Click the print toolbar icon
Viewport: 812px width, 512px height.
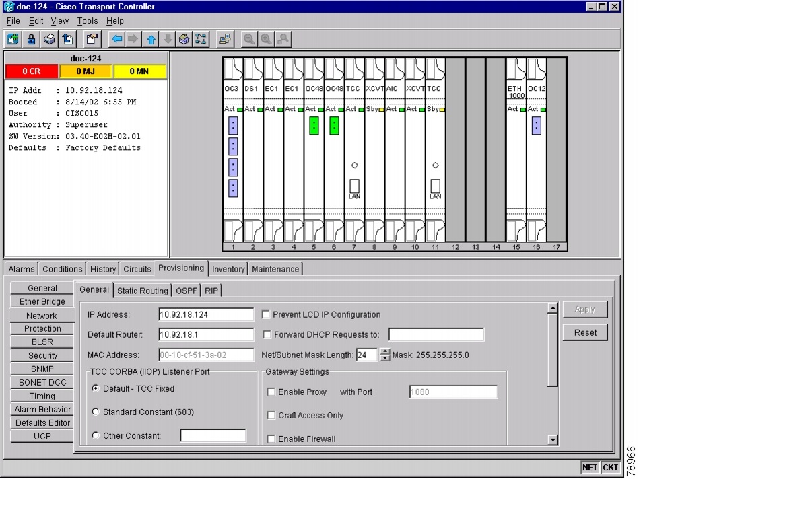(49, 39)
